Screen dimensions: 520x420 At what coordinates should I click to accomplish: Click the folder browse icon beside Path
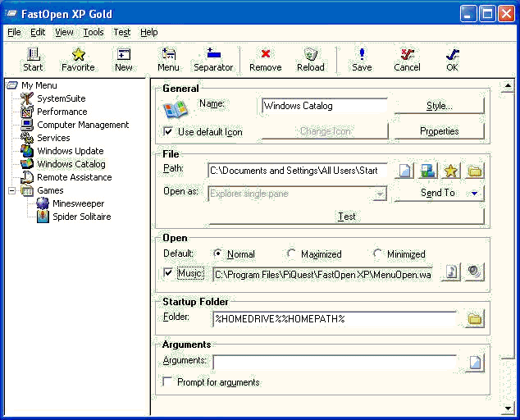click(x=475, y=171)
